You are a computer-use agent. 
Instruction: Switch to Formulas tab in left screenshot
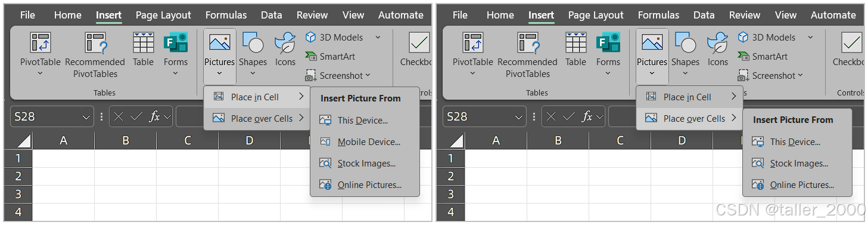(x=226, y=15)
